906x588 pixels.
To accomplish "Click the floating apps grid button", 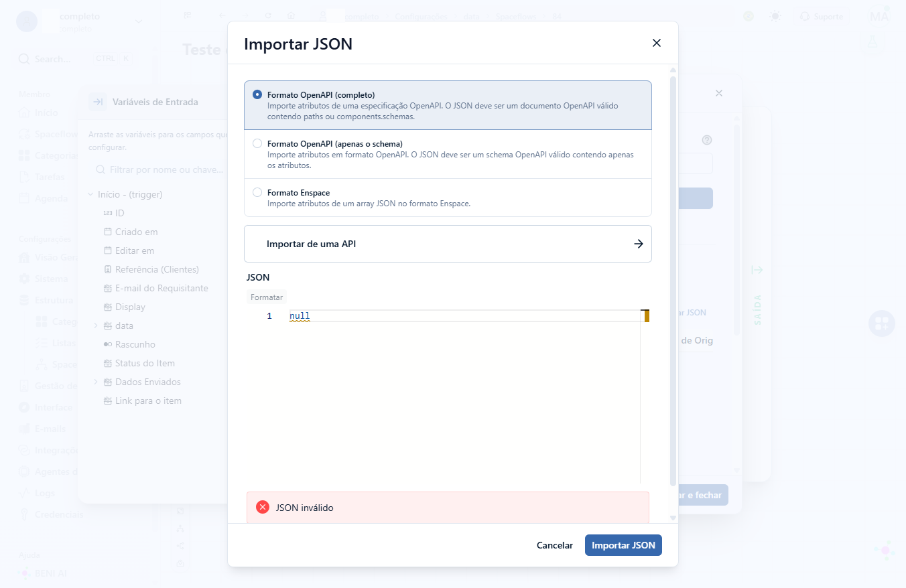I will (x=882, y=323).
